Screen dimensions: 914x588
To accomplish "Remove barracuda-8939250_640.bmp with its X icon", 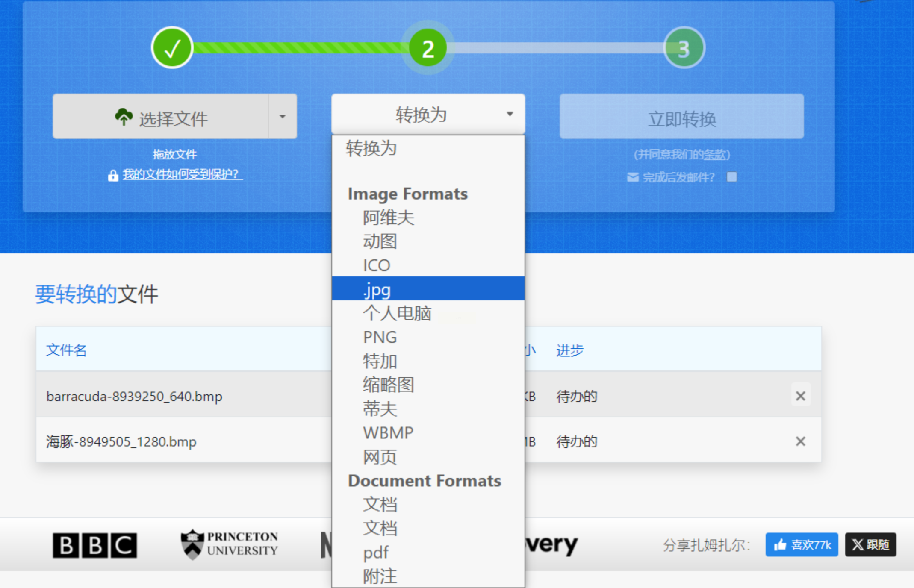I will [x=800, y=396].
